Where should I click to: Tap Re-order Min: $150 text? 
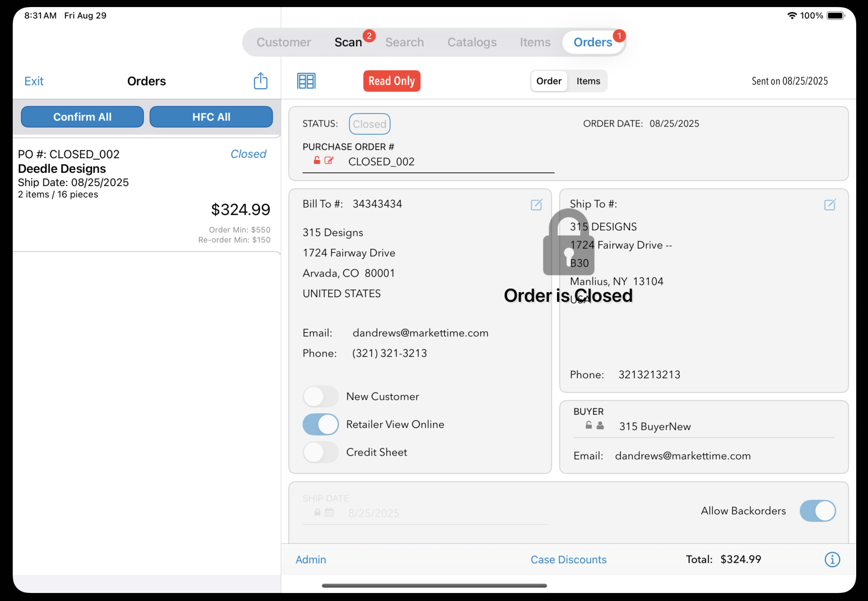(x=234, y=240)
